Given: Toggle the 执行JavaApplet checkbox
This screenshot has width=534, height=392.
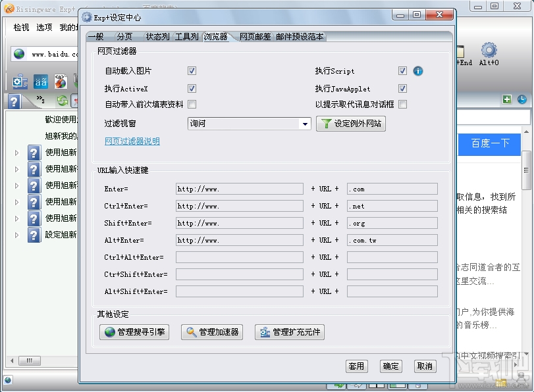Looking at the screenshot, I should pos(404,88).
